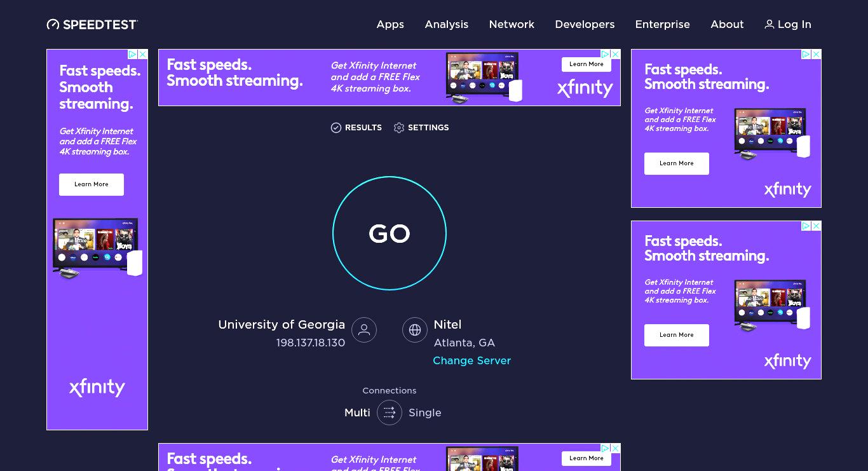Close the left sidebar ad
This screenshot has height=471, width=868.
coord(143,55)
